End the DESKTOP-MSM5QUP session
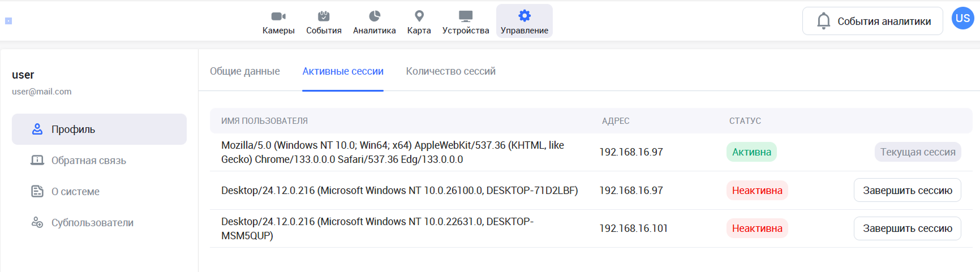The image size is (980, 272). point(907,228)
